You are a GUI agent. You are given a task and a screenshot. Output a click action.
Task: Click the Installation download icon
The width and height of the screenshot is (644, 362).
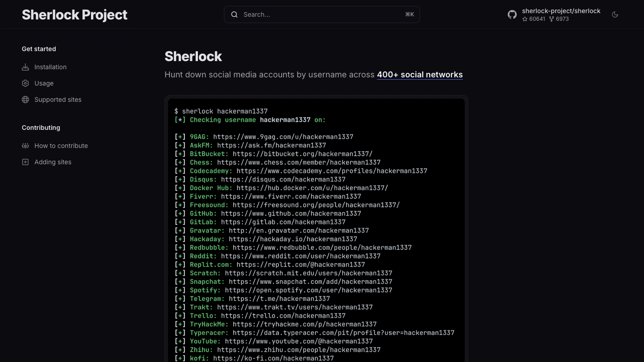click(25, 67)
